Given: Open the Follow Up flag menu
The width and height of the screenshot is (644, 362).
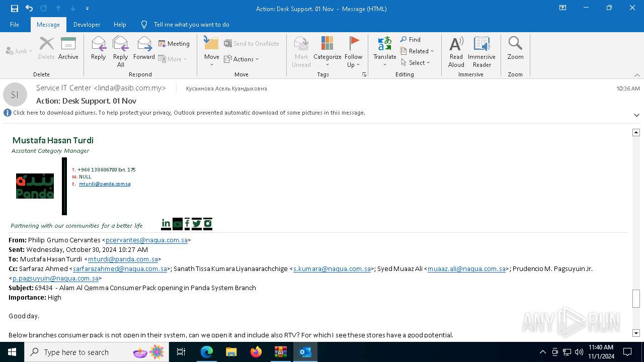Looking at the screenshot, I should point(354,51).
